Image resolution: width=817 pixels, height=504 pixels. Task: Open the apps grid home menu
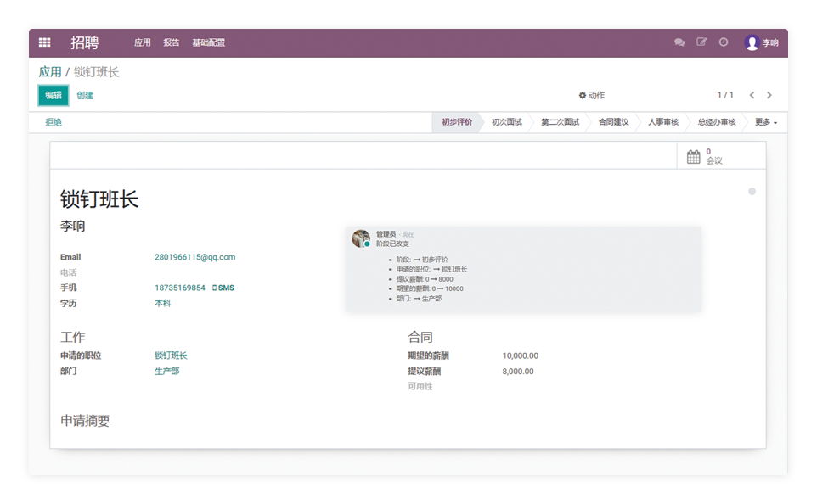click(x=45, y=42)
